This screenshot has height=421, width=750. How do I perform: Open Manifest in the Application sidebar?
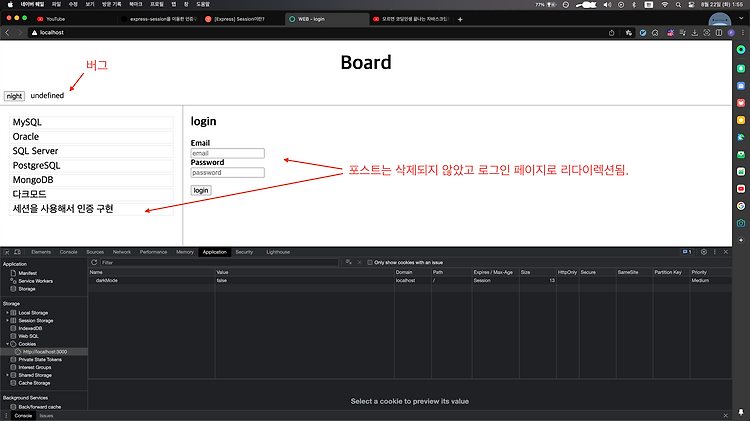click(27, 273)
